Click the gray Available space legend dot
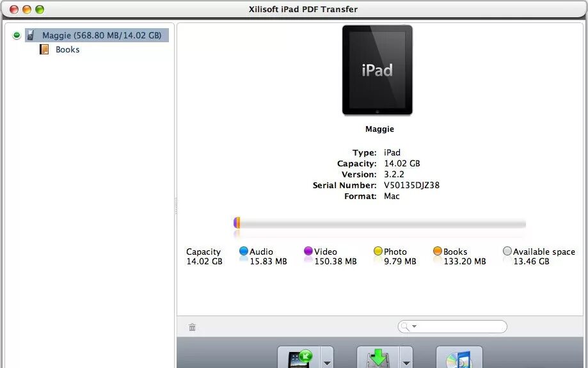The width and height of the screenshot is (588, 368). coord(507,251)
